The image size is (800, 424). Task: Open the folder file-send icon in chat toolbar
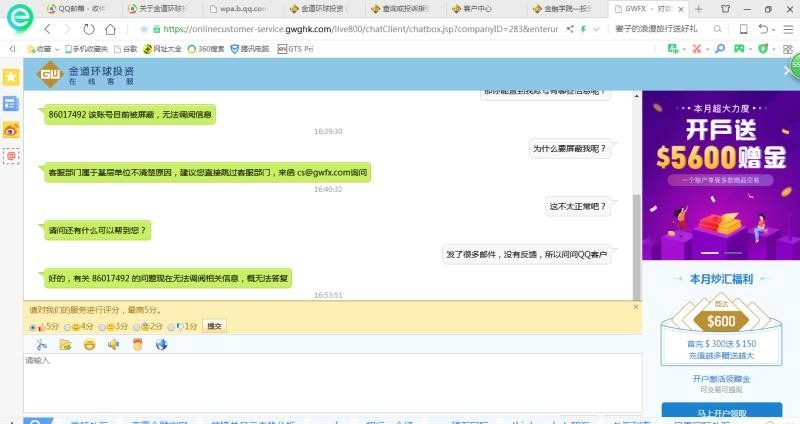coord(65,344)
